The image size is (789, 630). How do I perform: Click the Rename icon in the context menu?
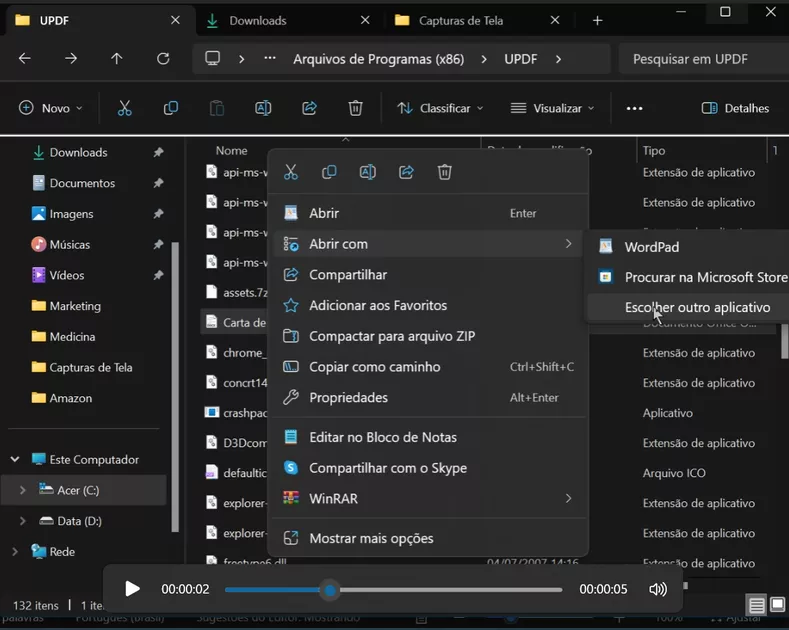368,172
